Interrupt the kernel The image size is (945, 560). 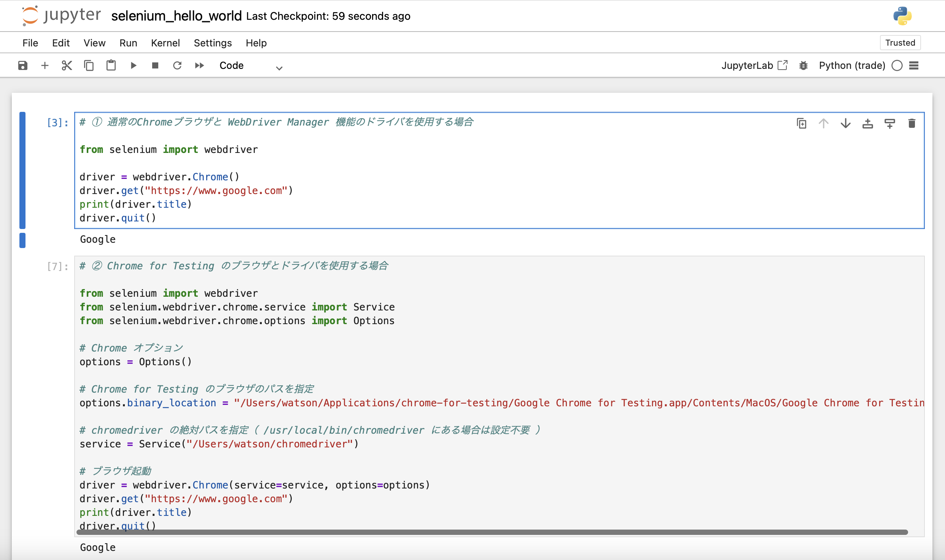(x=155, y=65)
